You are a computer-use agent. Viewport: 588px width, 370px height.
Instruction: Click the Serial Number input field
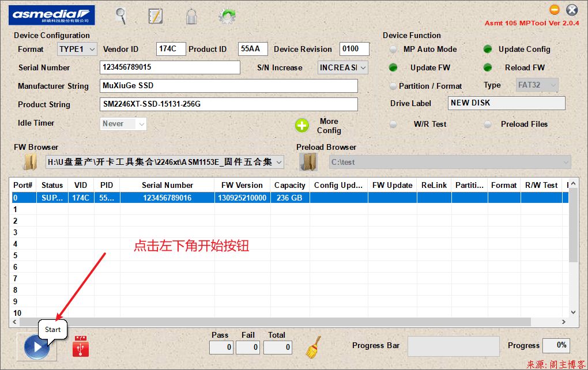(170, 67)
